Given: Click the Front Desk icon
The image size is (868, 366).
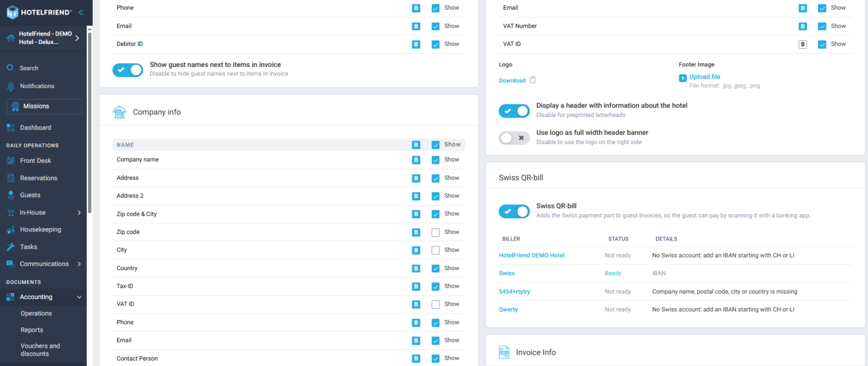Looking at the screenshot, I should [10, 161].
